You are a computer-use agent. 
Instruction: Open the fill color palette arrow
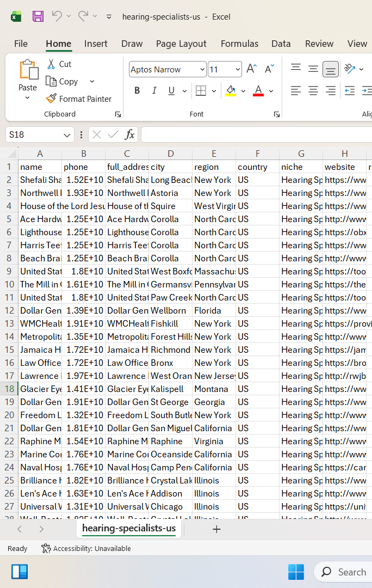(243, 91)
